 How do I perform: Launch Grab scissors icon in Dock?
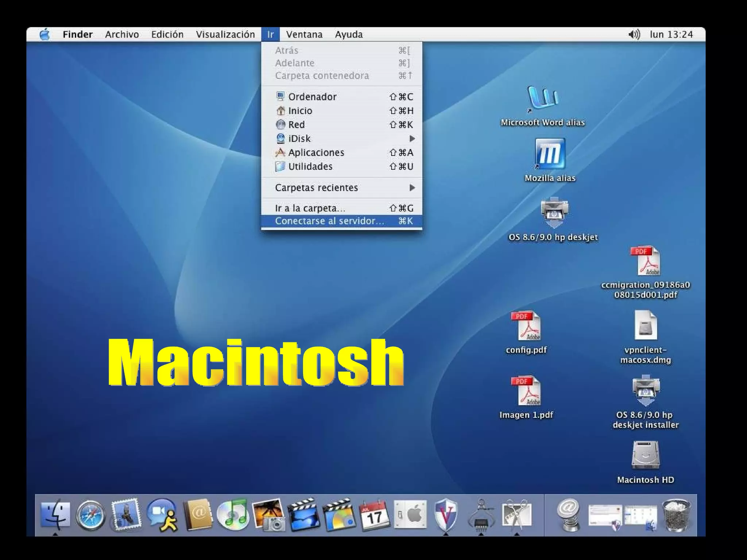(x=516, y=515)
